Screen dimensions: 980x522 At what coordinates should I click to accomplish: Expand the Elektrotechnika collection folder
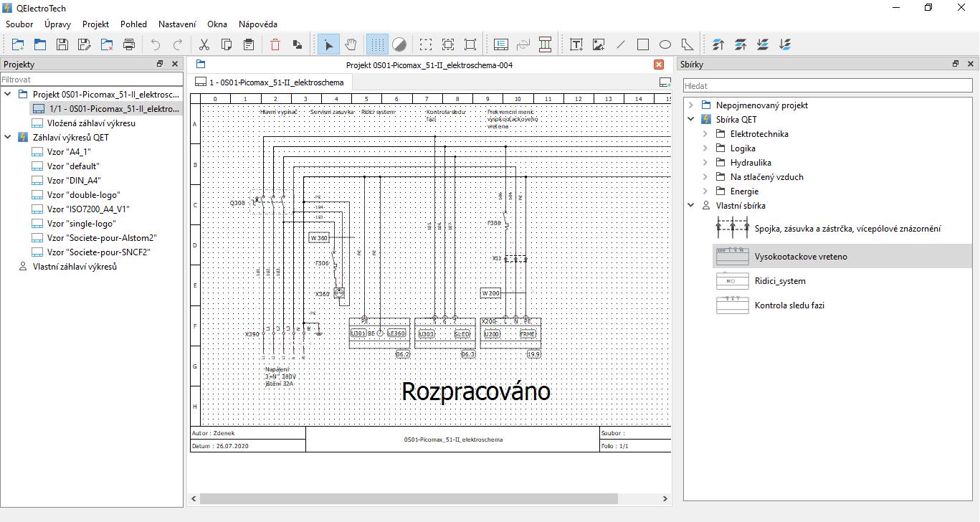coord(705,134)
